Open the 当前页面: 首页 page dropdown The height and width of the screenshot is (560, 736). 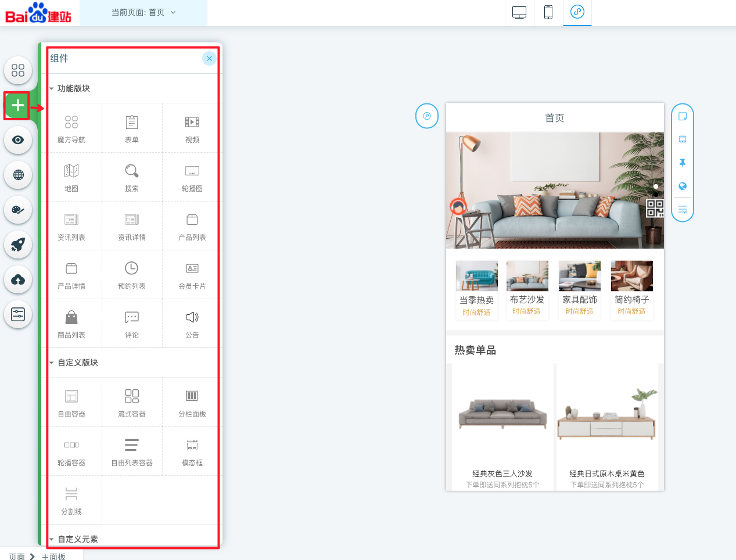coord(143,12)
